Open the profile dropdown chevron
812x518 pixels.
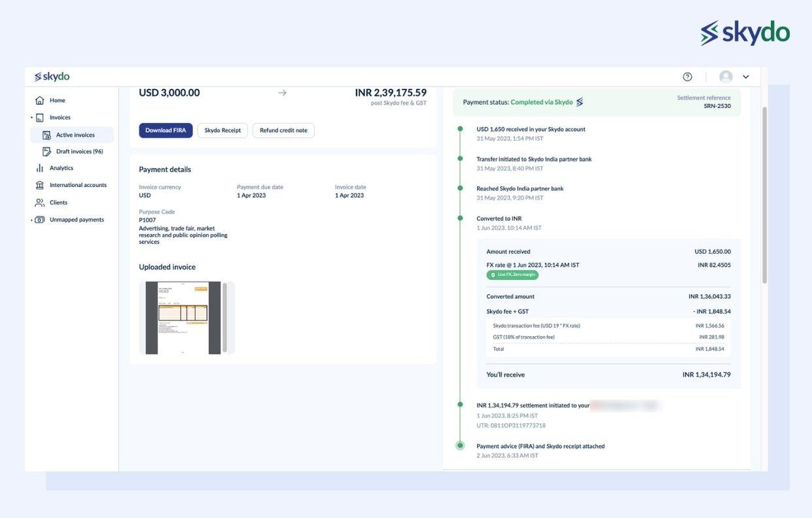point(745,75)
